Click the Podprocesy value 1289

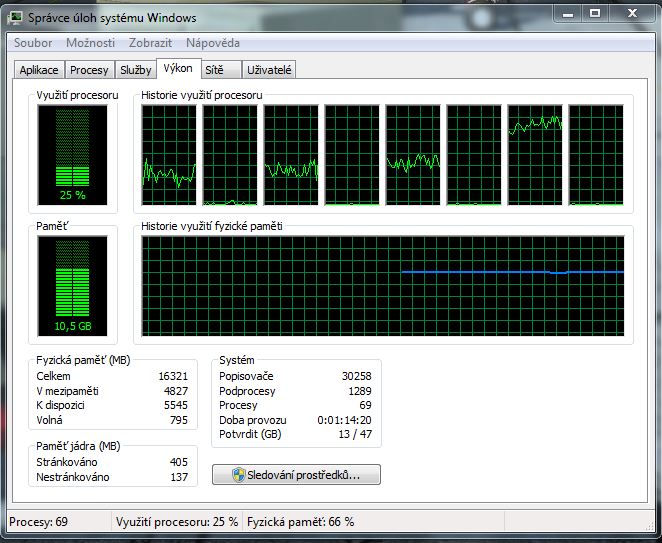point(360,391)
